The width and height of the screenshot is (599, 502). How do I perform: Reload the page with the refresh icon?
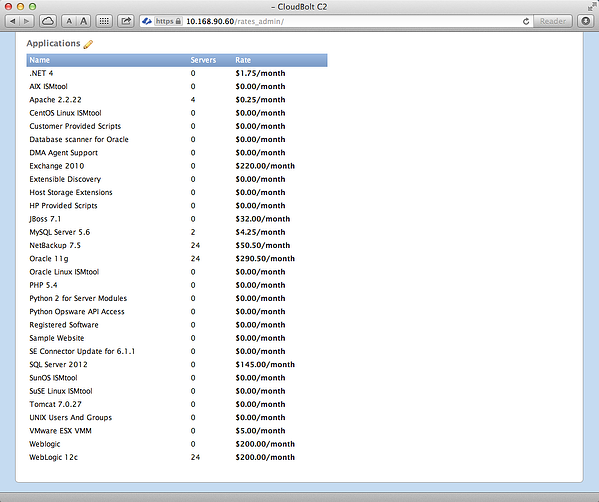pos(526,21)
